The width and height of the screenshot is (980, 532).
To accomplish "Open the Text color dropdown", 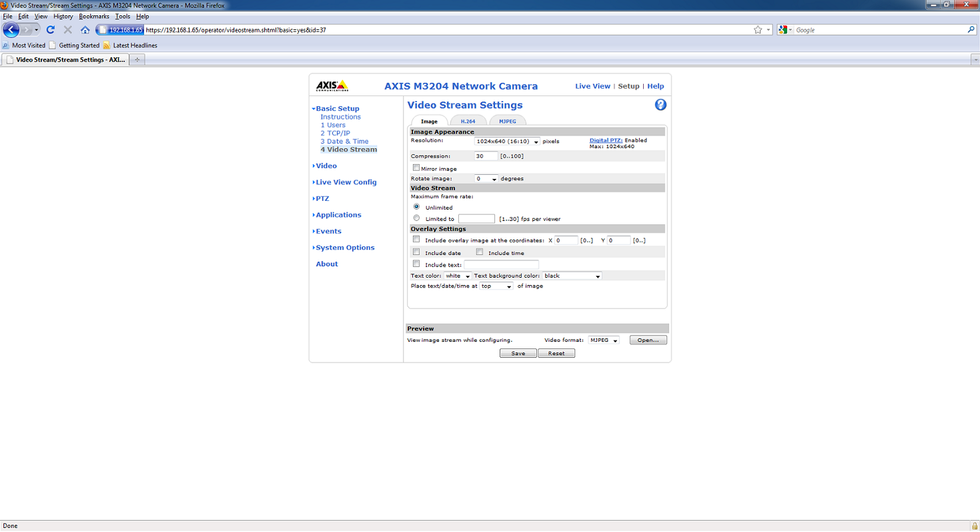I will click(x=458, y=276).
